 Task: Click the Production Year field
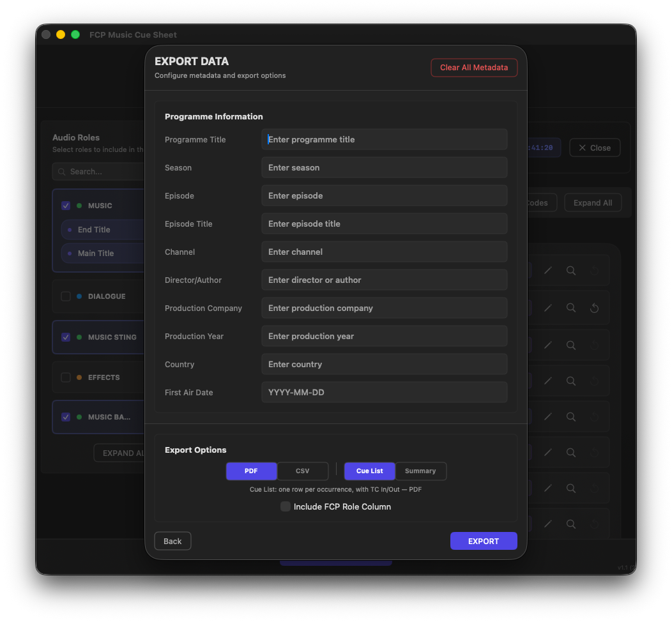coord(385,337)
